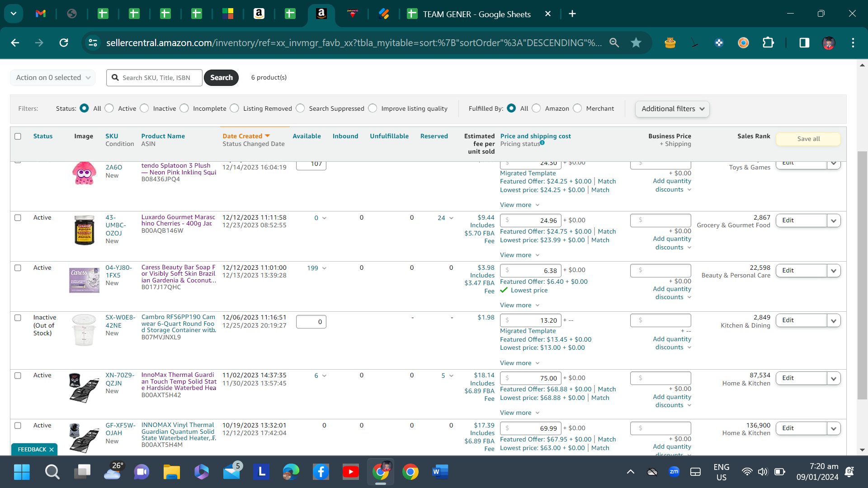Go back to previous page

[15, 42]
